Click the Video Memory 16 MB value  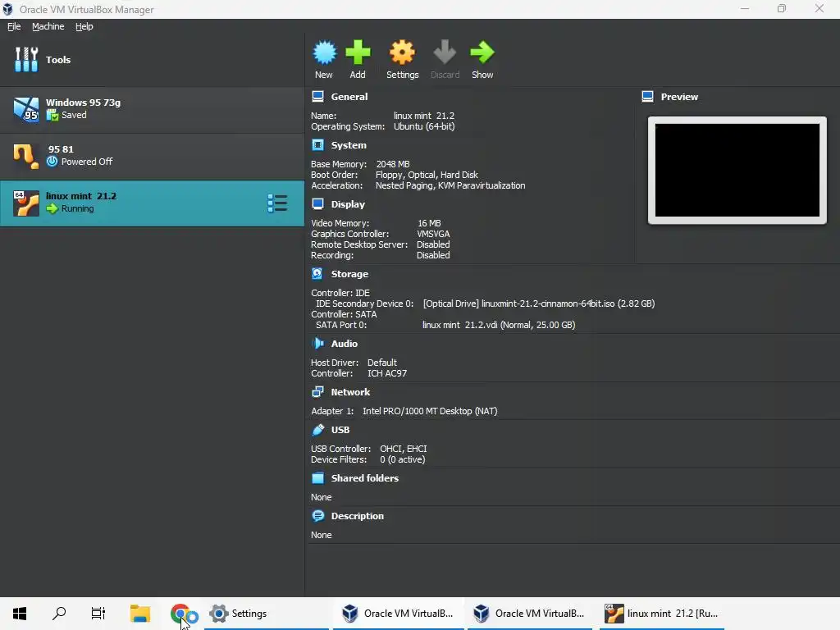pos(429,223)
